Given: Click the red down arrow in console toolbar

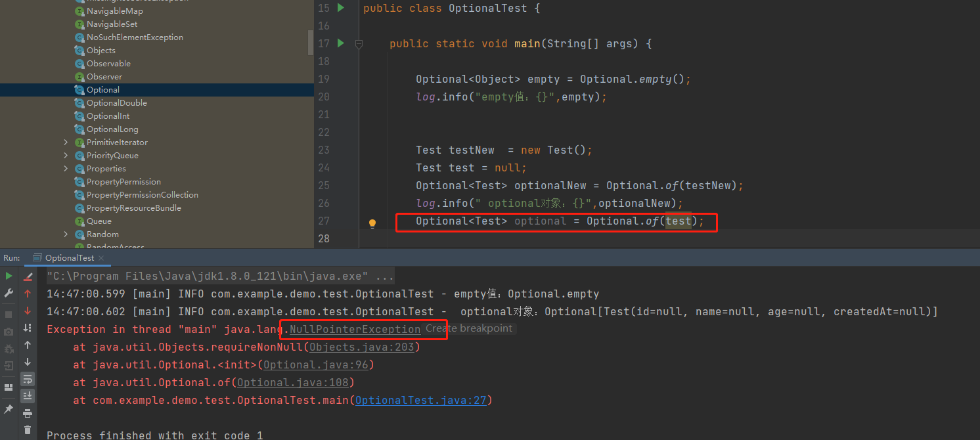Looking at the screenshot, I should coord(28,311).
